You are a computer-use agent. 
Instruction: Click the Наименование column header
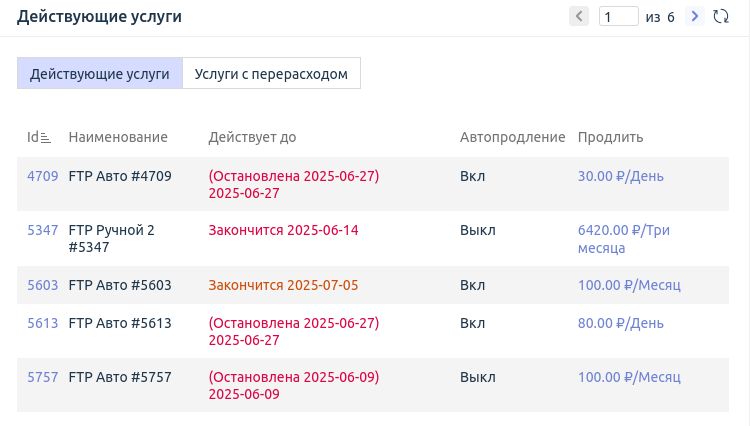(x=118, y=137)
